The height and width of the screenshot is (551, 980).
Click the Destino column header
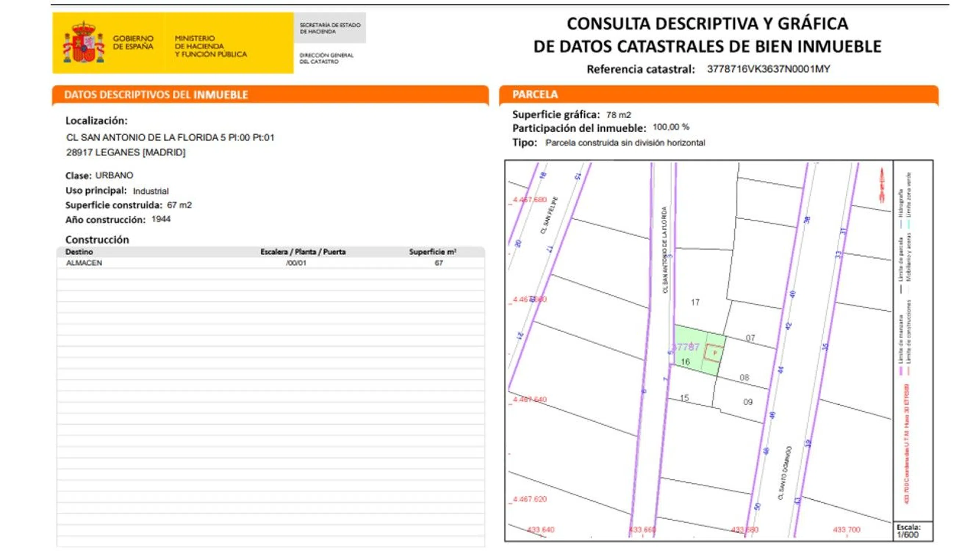(79, 252)
